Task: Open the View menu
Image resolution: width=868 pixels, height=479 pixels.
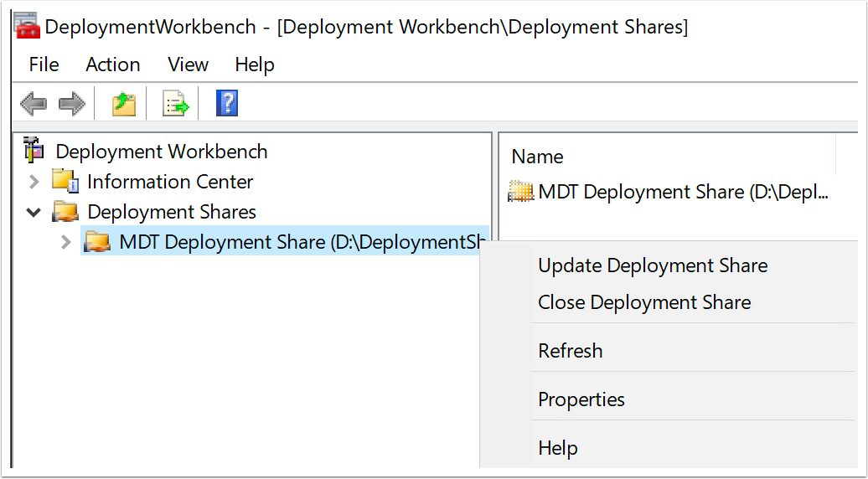Action: pos(188,64)
